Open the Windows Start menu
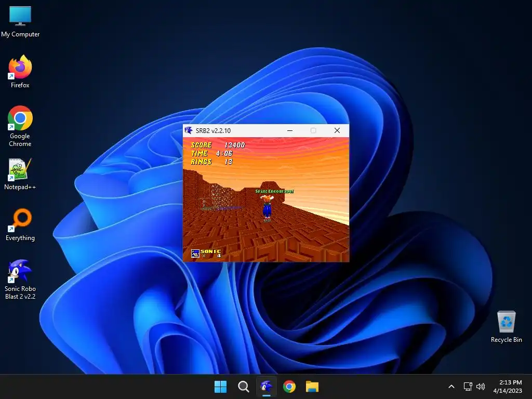The image size is (532, 399). pyautogui.click(x=220, y=387)
